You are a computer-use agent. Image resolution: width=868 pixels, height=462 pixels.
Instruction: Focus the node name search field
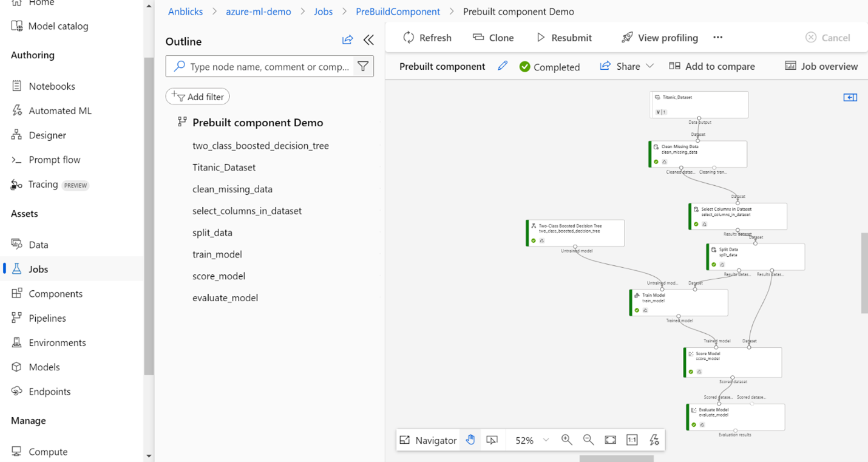tap(270, 66)
